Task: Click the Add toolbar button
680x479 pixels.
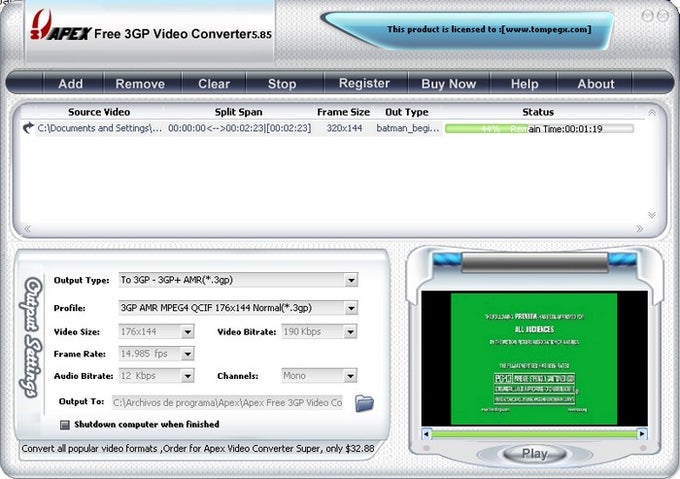Action: coord(71,83)
